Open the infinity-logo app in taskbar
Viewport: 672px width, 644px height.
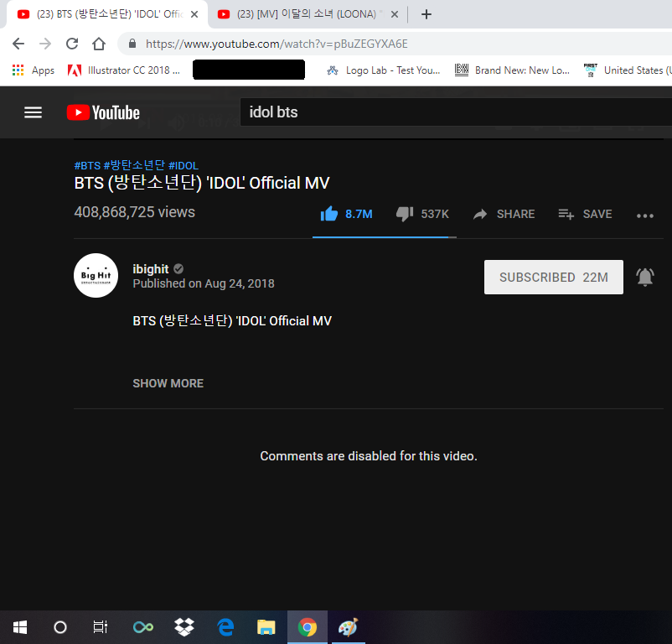(143, 627)
